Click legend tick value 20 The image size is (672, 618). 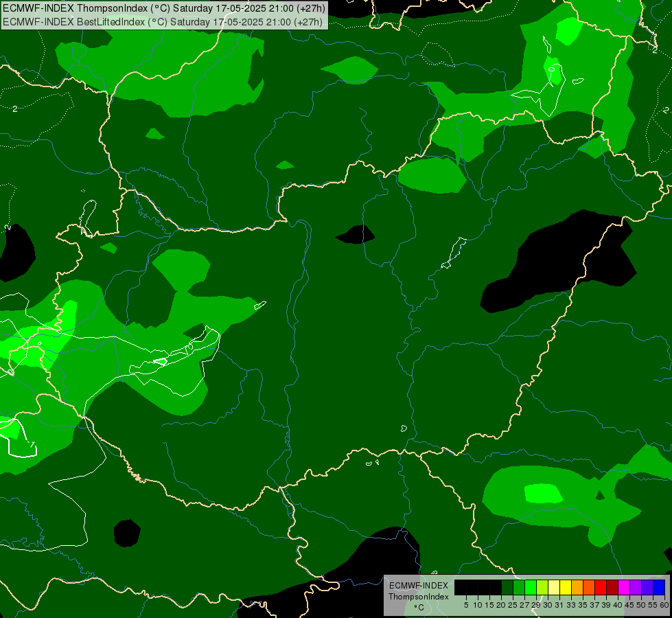coord(501,605)
